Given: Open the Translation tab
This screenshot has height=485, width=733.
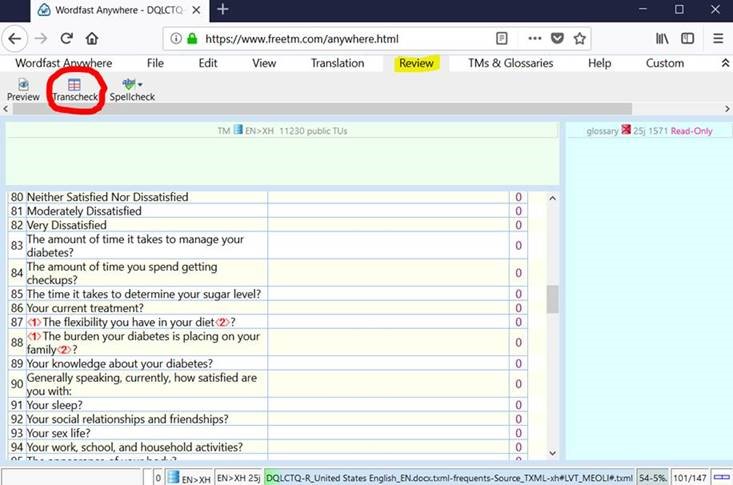Looking at the screenshot, I should click(337, 63).
